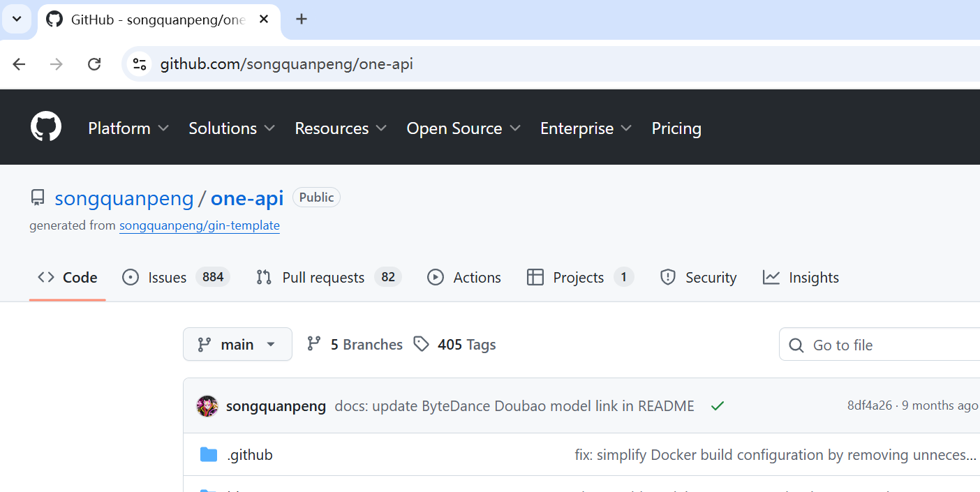Click the tag icon beside 405 Tags
Image resolution: width=980 pixels, height=492 pixels.
point(421,344)
